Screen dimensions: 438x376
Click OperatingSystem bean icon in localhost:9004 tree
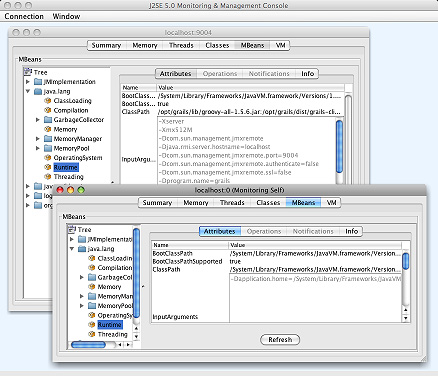48,158
